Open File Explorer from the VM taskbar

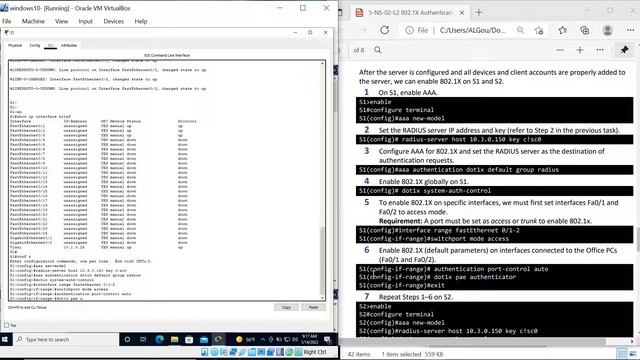click(174, 340)
